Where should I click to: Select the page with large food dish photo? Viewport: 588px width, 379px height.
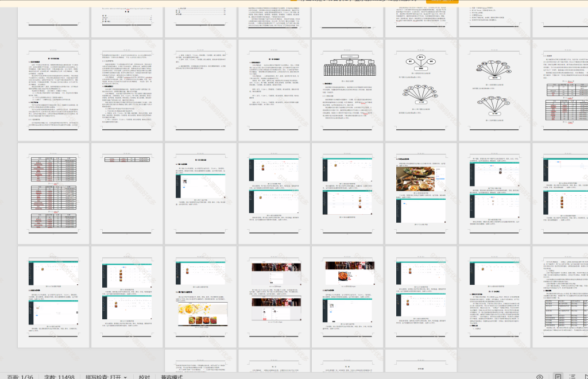pyautogui.click(x=421, y=194)
